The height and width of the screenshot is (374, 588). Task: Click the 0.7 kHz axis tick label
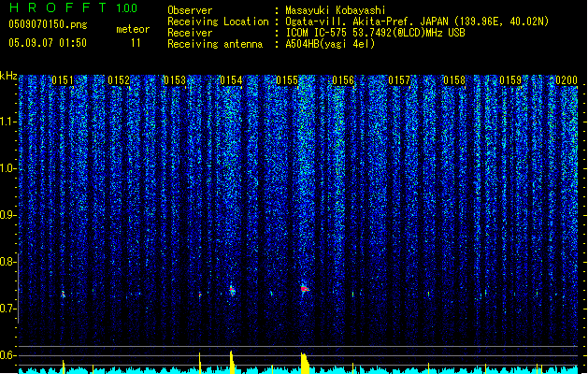click(x=8, y=309)
